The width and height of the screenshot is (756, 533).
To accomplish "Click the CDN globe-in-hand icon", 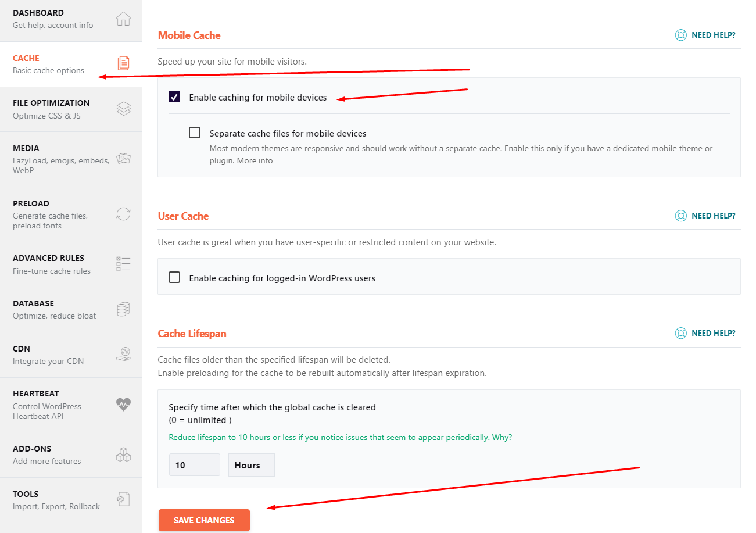I will tap(123, 354).
